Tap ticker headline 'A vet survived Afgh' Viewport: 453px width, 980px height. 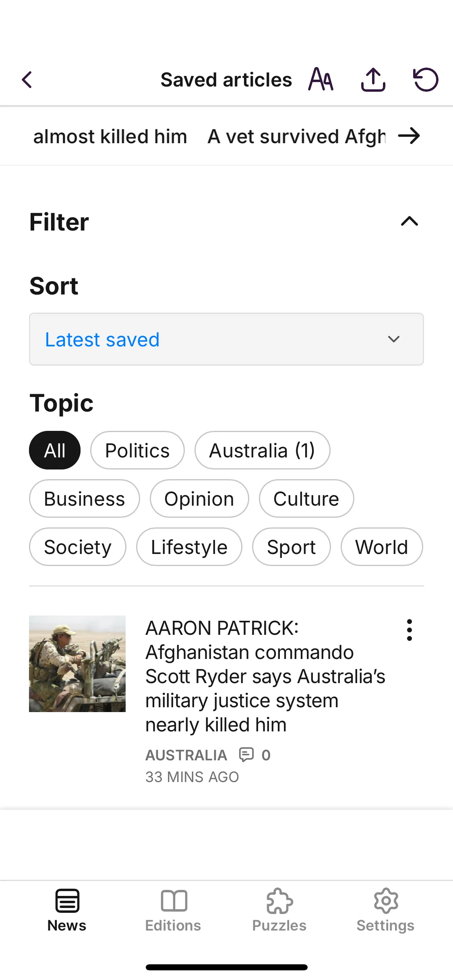point(296,136)
